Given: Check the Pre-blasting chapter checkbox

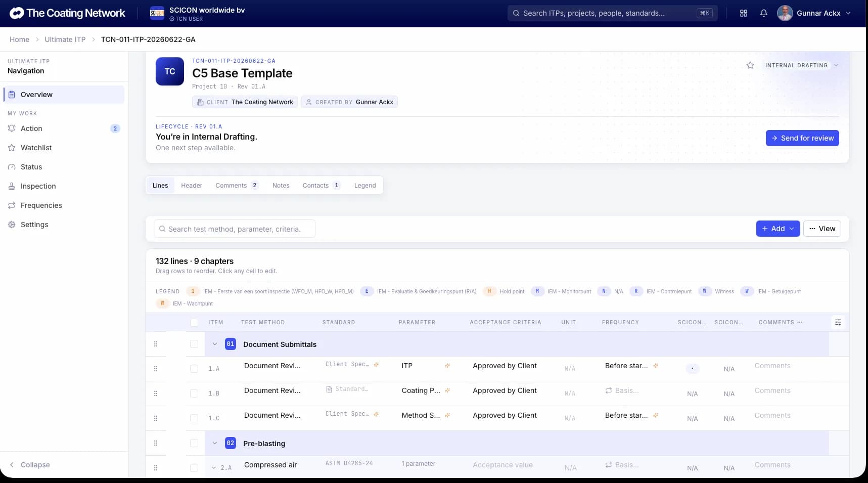Looking at the screenshot, I should pos(194,443).
